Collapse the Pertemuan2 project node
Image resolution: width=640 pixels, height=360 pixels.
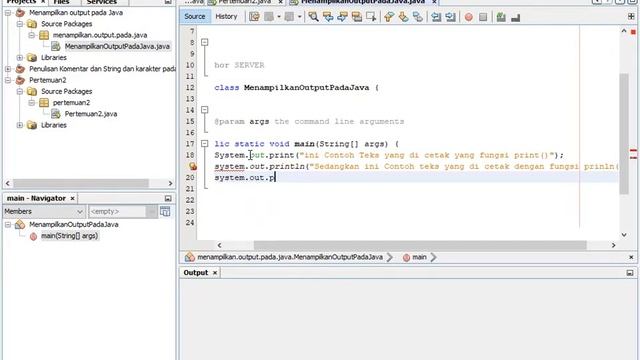8,80
